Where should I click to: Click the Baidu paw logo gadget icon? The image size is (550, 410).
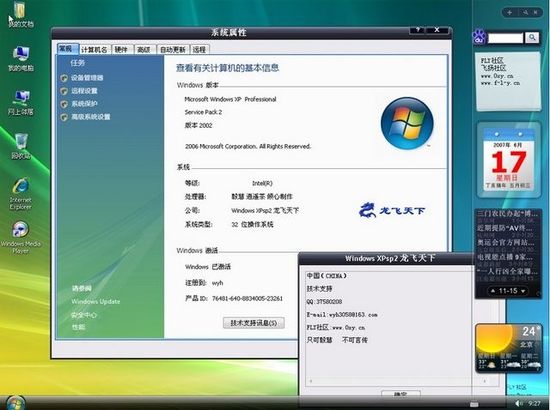[x=479, y=37]
